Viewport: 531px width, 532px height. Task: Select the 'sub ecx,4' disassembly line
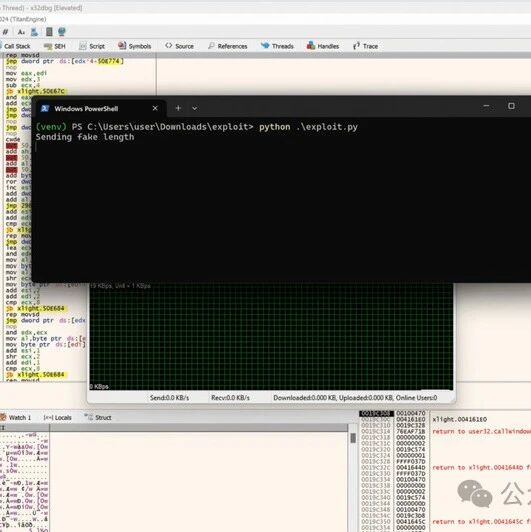tap(23, 85)
